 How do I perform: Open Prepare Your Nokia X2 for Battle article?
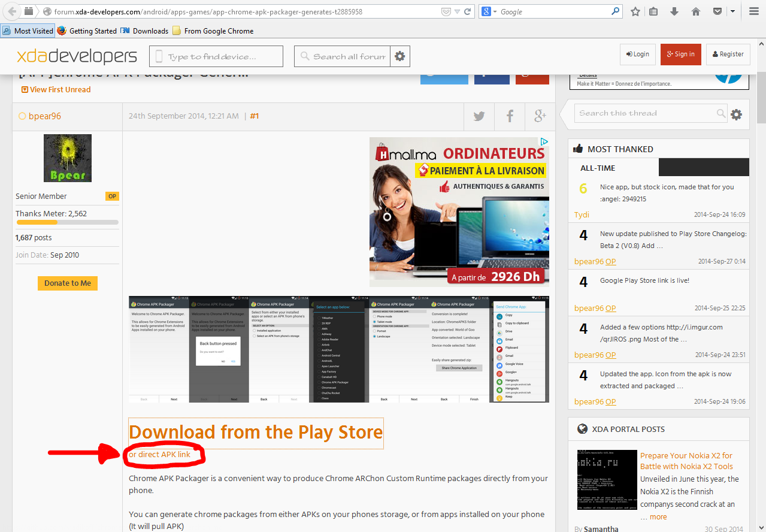click(x=686, y=461)
